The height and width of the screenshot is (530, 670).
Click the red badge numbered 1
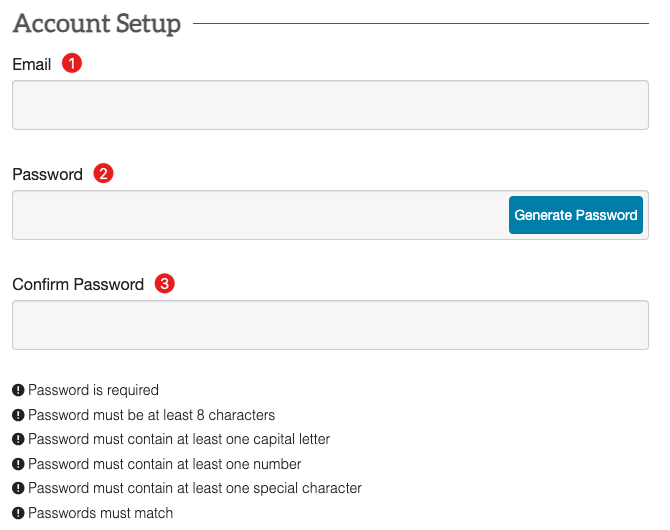(72, 63)
